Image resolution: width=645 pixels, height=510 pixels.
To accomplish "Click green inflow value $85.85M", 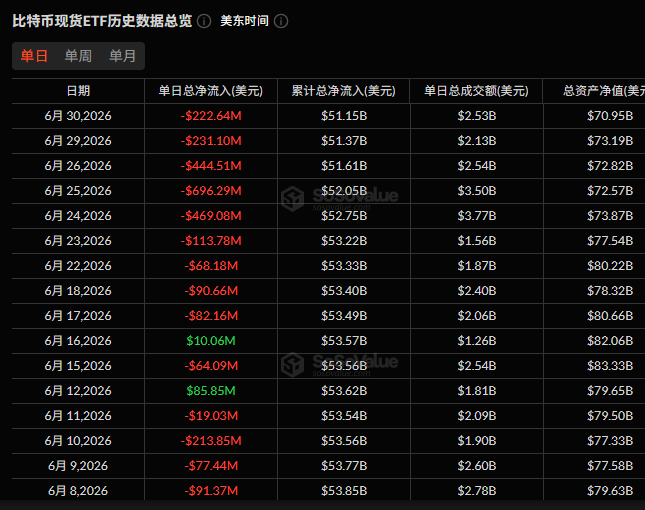I will (211, 391).
